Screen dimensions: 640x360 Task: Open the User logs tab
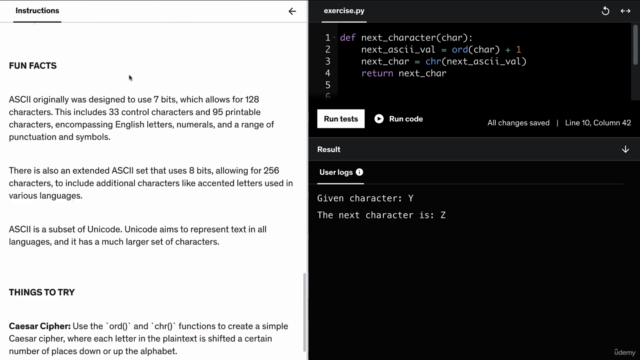[x=336, y=172]
